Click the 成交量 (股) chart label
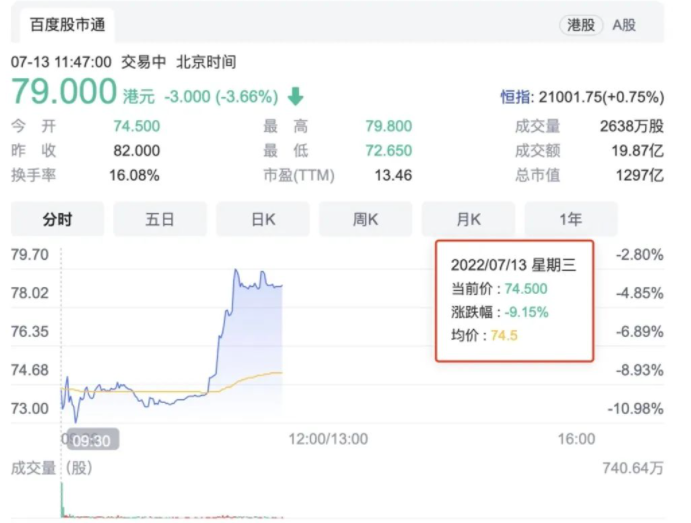The width and height of the screenshot is (691, 523). click(52, 468)
